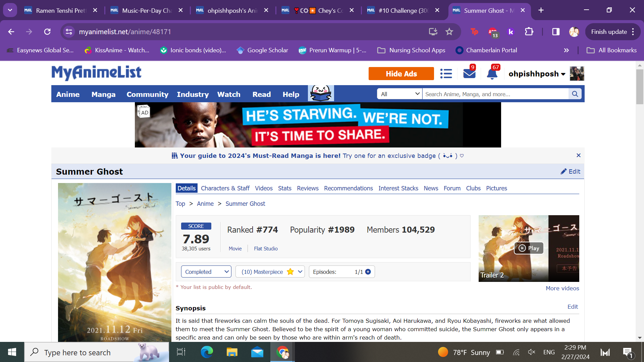644x362 pixels.
Task: Play Trailer 2 video
Action: point(529,248)
